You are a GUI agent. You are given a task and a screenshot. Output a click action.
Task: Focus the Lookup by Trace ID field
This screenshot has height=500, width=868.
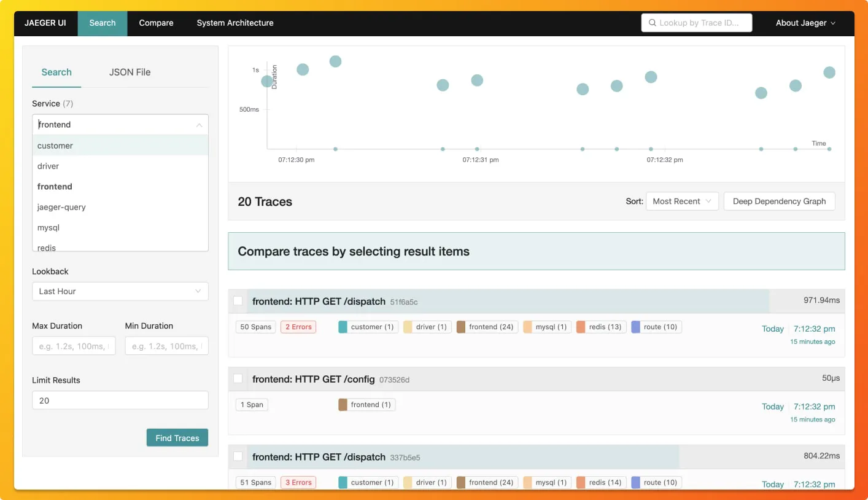(697, 23)
